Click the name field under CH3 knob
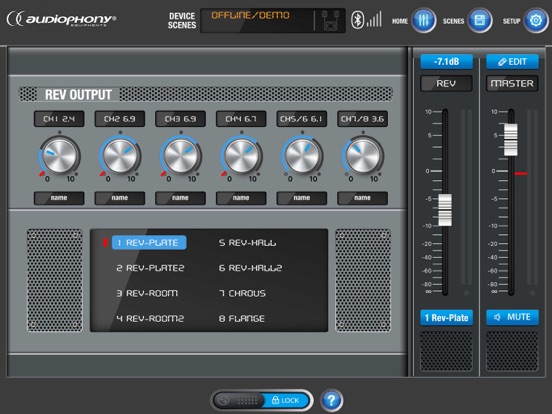The height and width of the screenshot is (414, 552). tap(180, 198)
